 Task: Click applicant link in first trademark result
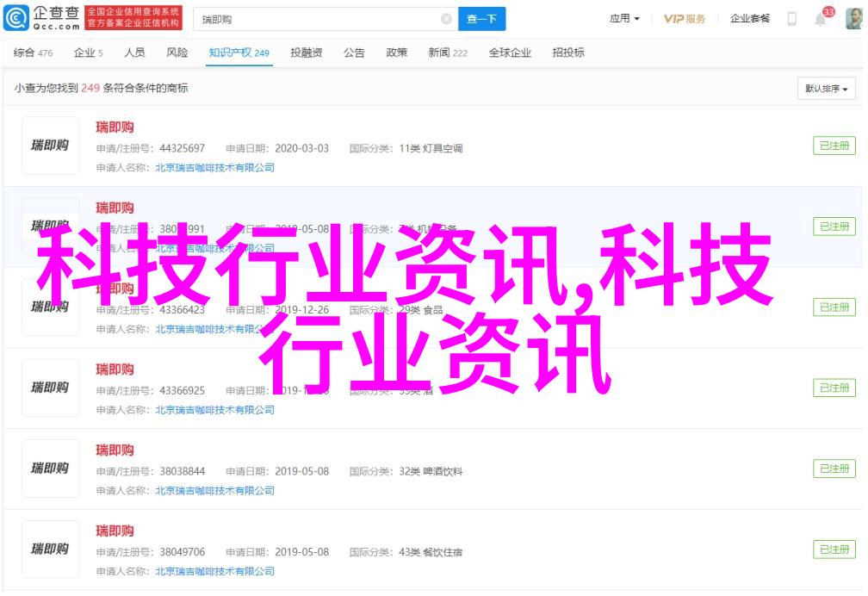(214, 168)
